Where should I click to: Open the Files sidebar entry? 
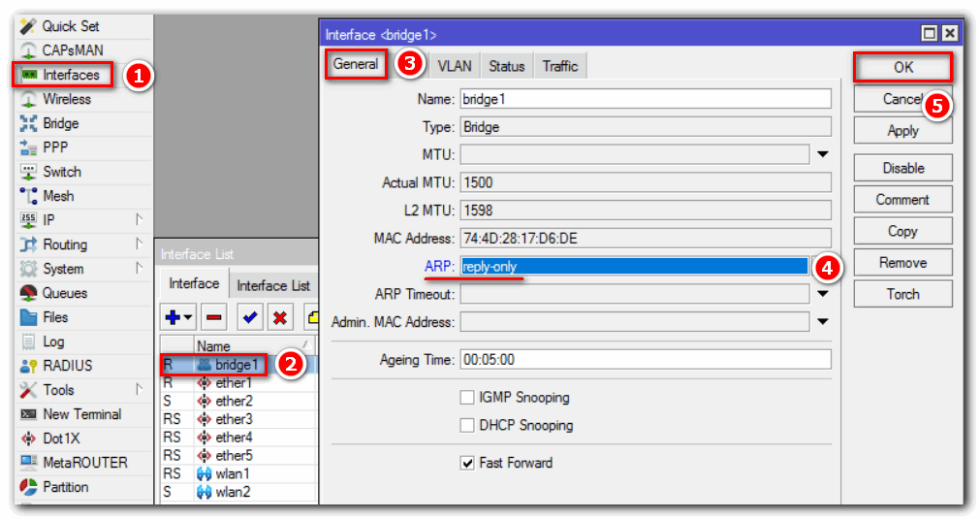pyautogui.click(x=55, y=317)
